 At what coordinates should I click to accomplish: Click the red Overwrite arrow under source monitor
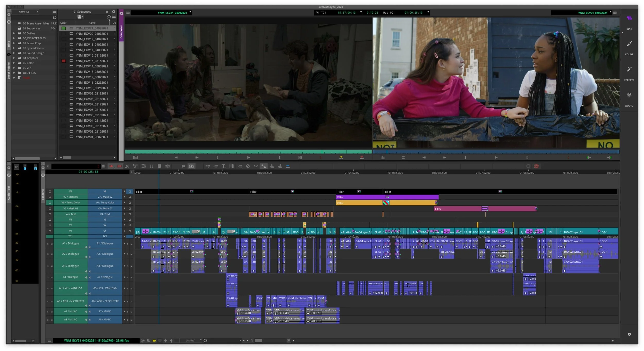point(362,157)
